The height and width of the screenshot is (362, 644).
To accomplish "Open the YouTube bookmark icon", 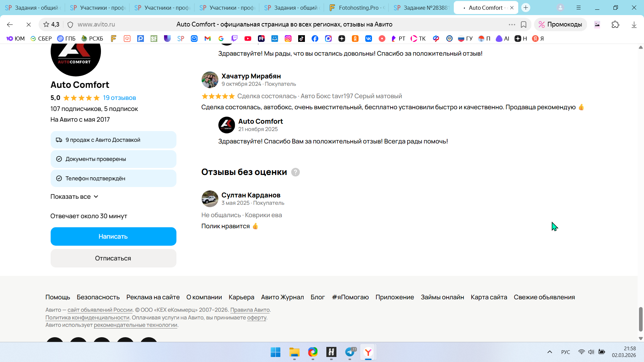I will (x=248, y=39).
